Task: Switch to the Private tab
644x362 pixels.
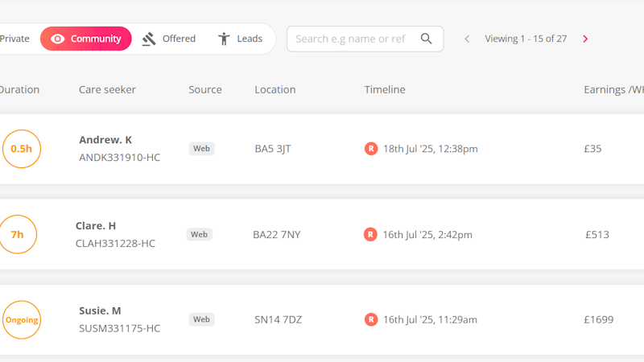Action: point(14,39)
